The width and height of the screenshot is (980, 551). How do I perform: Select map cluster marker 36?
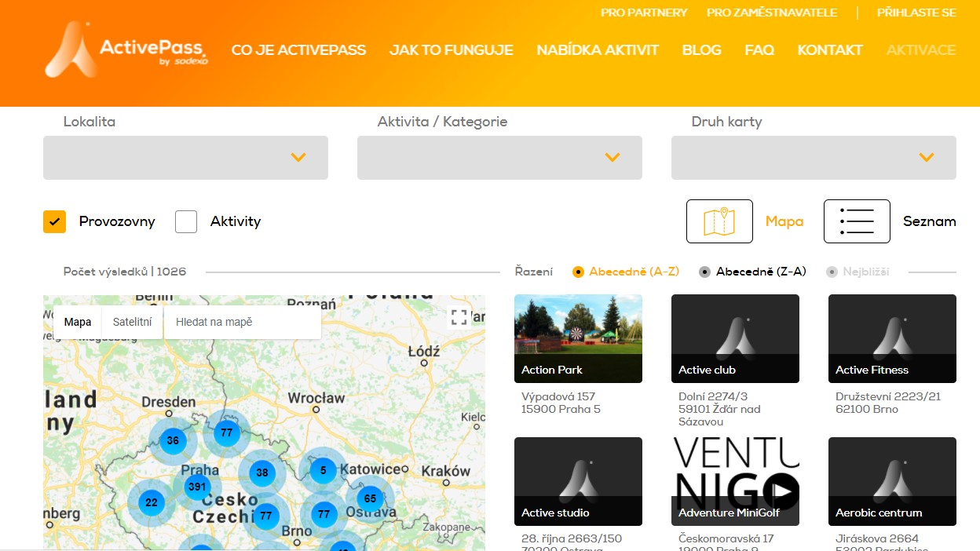click(x=173, y=440)
